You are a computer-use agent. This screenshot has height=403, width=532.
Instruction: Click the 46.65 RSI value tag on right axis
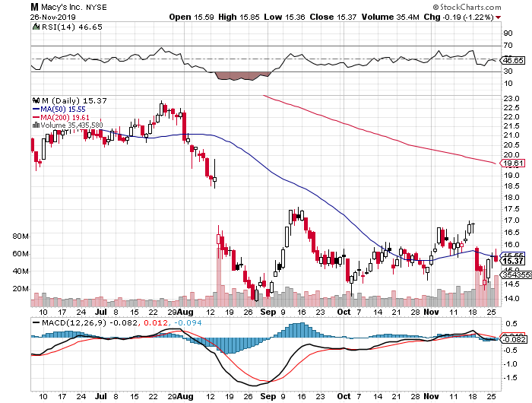513,61
